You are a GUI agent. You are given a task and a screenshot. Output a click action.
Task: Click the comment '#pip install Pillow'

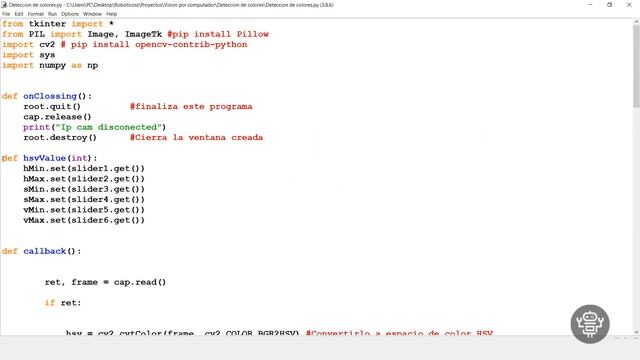[x=218, y=34]
